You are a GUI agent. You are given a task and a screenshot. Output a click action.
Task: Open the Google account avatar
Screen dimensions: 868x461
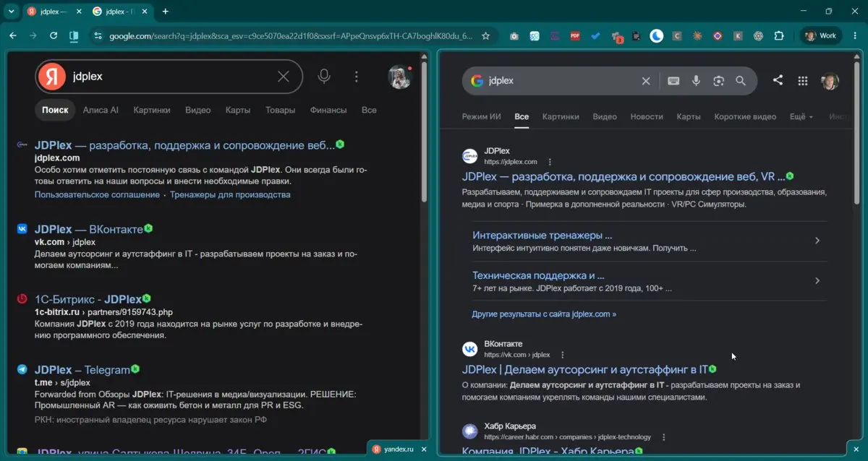829,81
